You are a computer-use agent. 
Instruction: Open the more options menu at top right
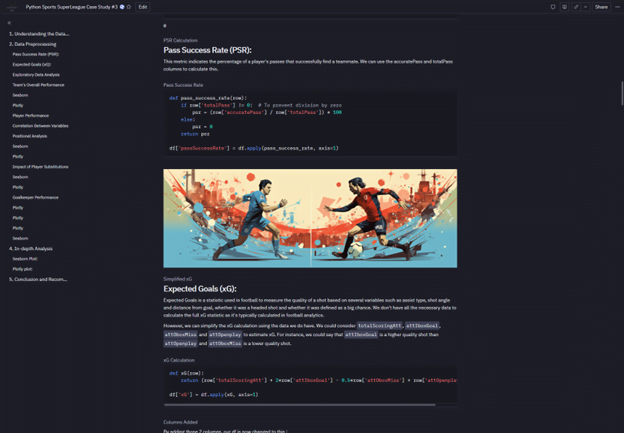(x=617, y=7)
